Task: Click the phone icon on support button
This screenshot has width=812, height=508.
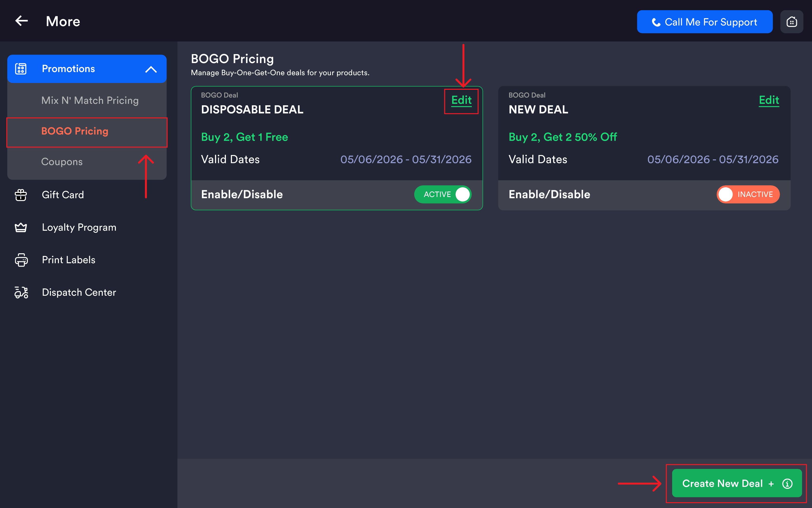Action: 656,22
